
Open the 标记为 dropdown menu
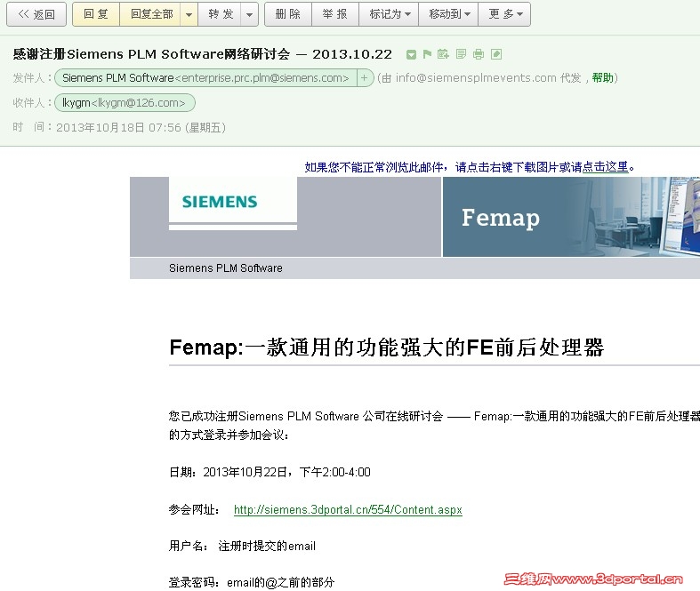389,14
